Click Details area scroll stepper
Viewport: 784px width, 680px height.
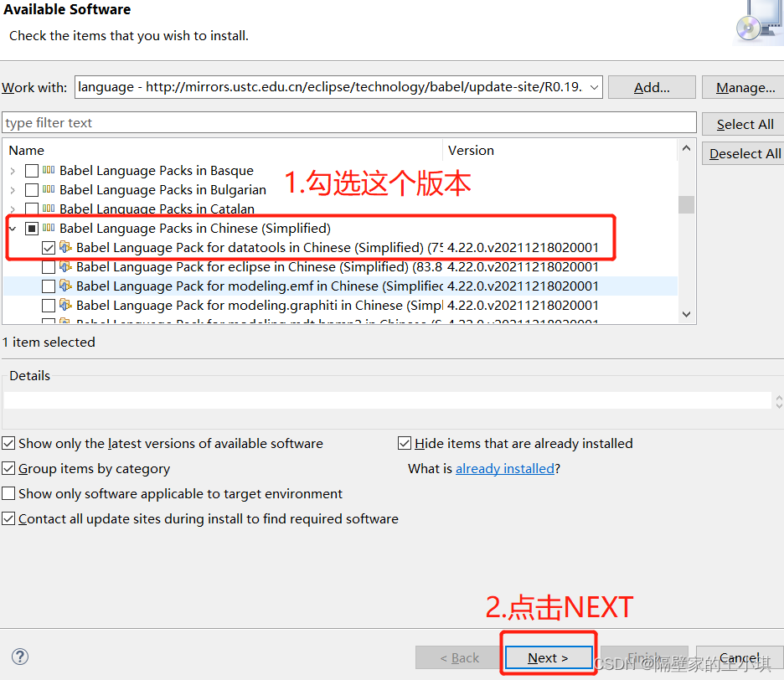pos(778,401)
